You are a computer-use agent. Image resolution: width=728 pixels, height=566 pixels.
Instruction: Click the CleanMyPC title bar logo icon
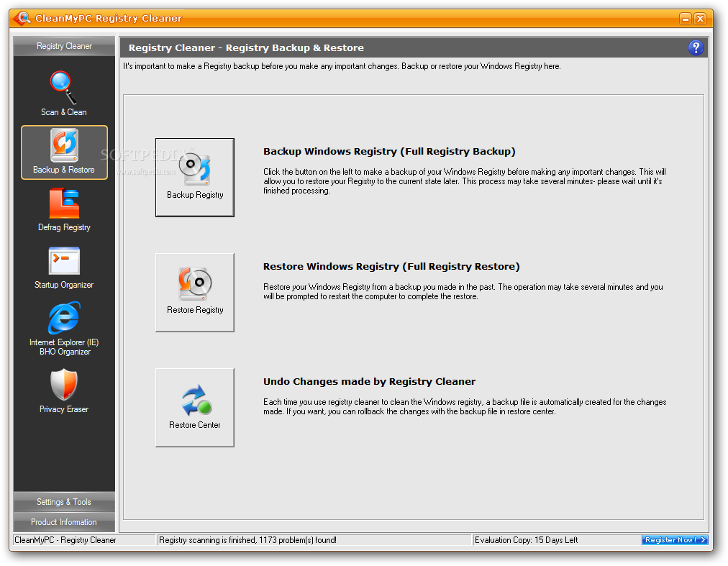(22, 18)
